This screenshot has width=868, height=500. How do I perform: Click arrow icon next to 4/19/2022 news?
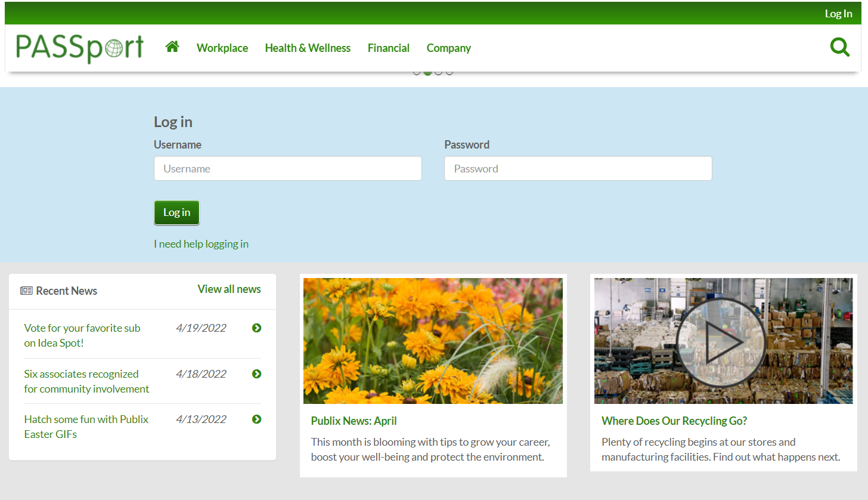pos(257,328)
